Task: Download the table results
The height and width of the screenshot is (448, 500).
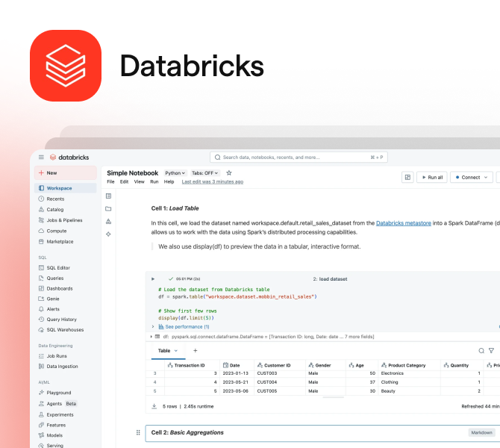Action: pos(154,406)
